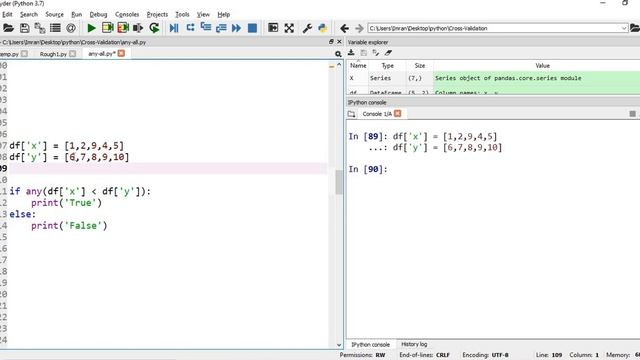Step into function in debugger
Viewport: 640px width, 360px height.
coord(206,28)
